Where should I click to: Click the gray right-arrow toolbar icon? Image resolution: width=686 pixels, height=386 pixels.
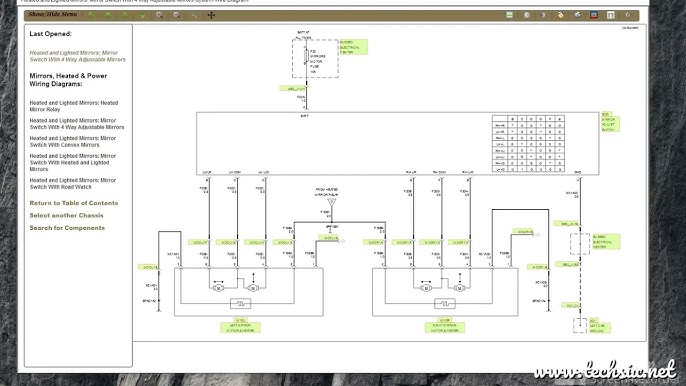point(544,15)
